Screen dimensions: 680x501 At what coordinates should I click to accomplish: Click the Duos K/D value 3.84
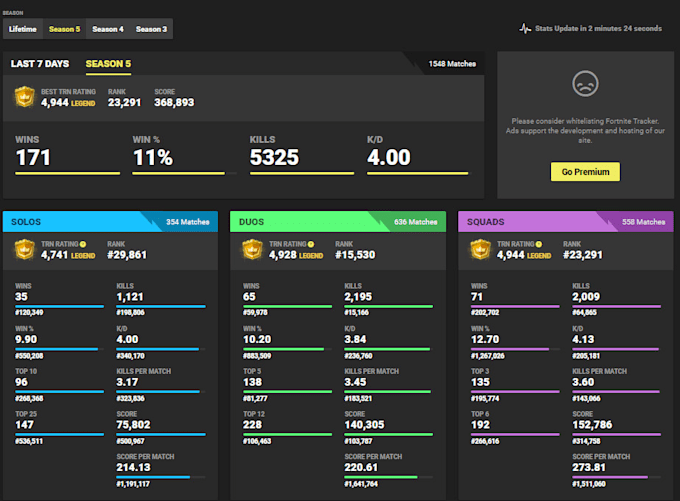tap(355, 339)
